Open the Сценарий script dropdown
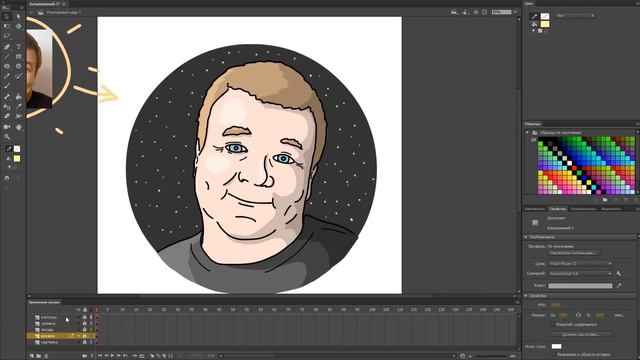The image size is (640, 360). 580,273
